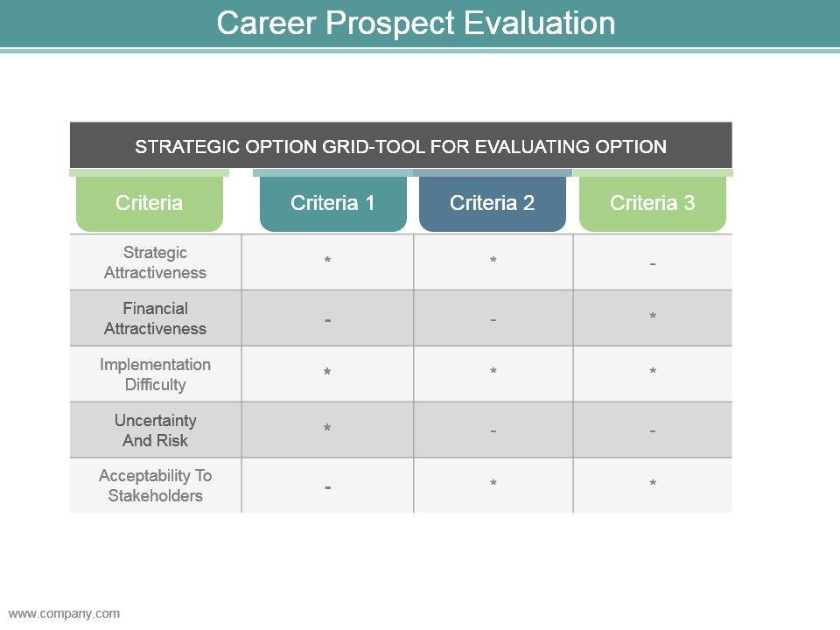The height and width of the screenshot is (630, 840).
Task: Click the Financial Attractiveness row label
Action: point(155,318)
